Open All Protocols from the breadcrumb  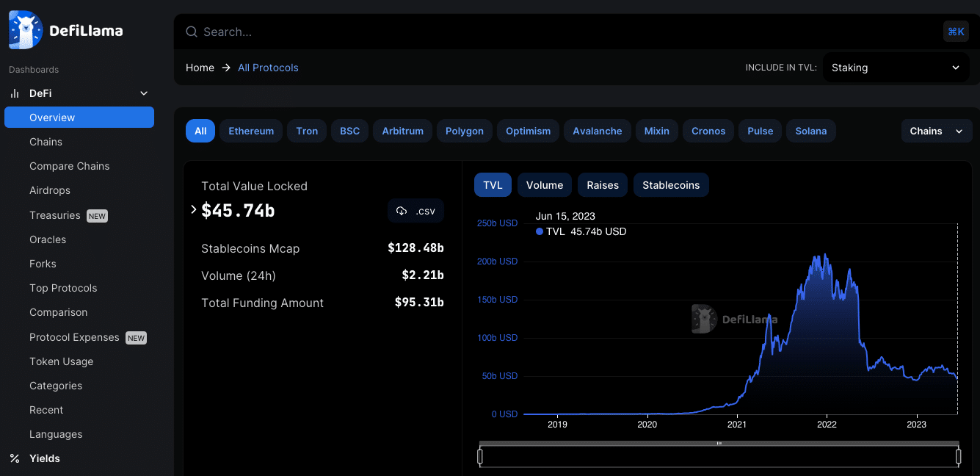click(x=268, y=67)
